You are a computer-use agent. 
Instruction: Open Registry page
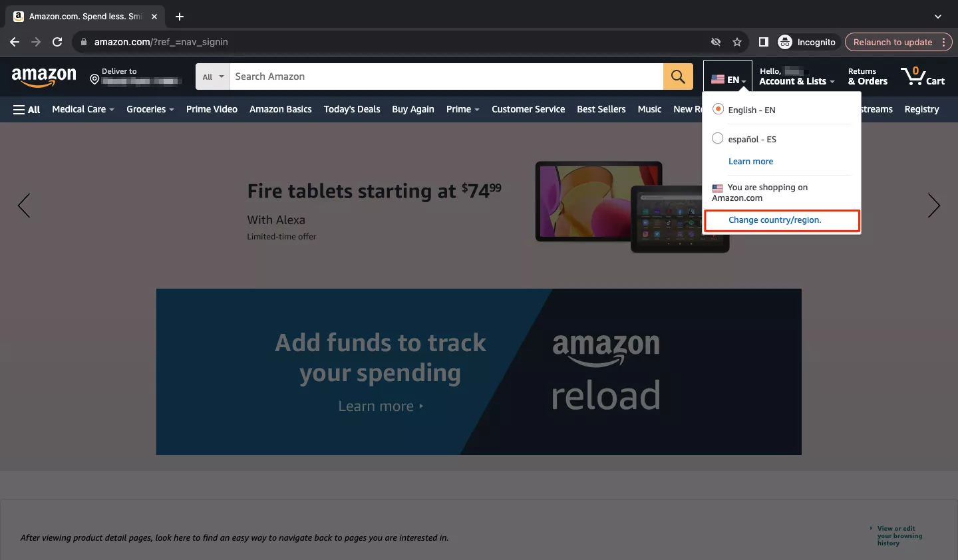[x=921, y=109]
